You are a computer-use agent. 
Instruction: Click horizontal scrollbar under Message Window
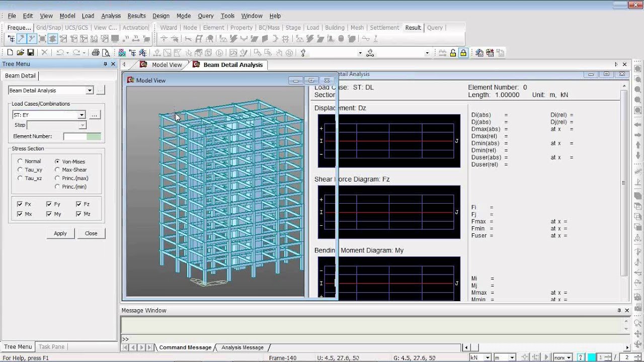tap(547, 347)
